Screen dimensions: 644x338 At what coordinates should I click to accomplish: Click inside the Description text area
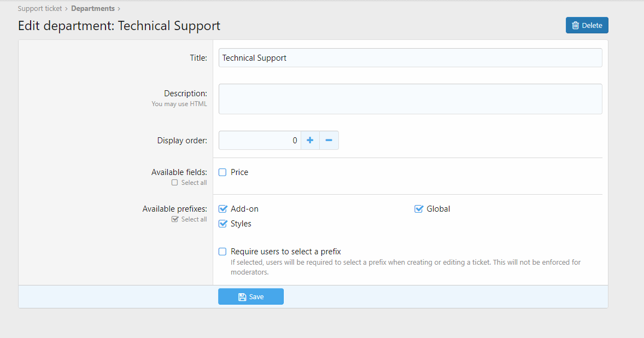[x=410, y=99]
